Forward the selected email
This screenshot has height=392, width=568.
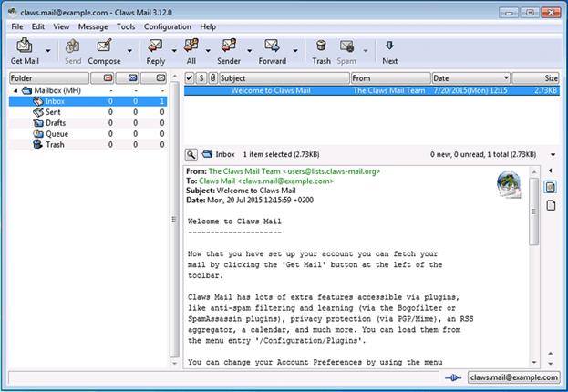coord(273,51)
